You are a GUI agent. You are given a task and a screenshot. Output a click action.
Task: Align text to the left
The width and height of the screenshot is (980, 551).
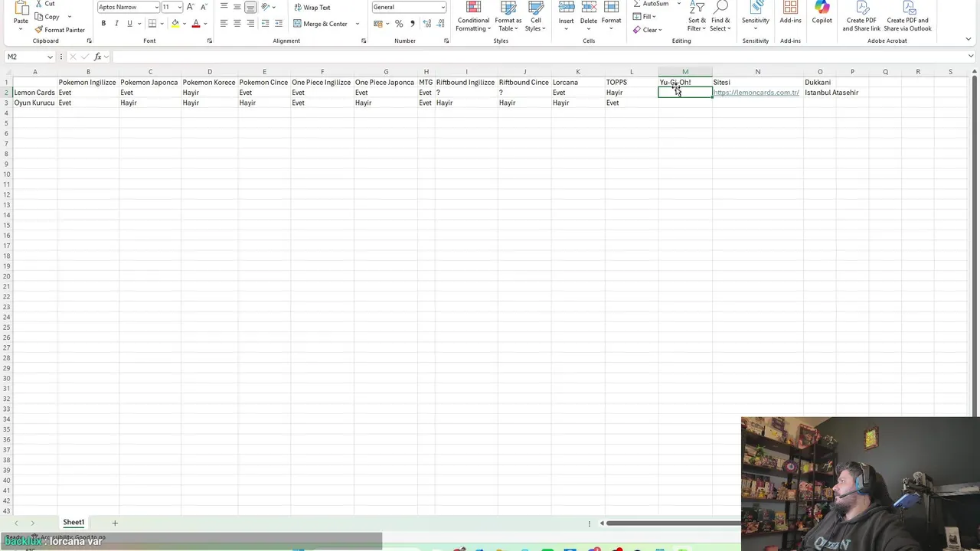click(x=224, y=24)
